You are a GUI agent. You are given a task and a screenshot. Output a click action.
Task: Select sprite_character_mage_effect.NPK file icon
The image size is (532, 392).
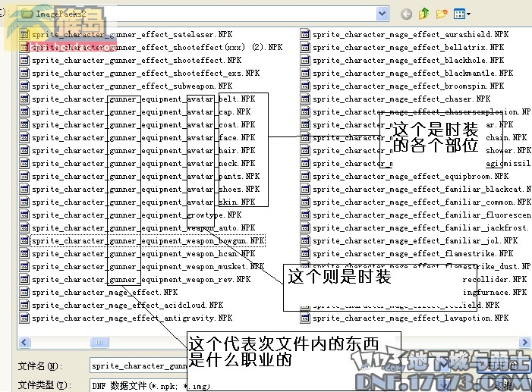24,292
